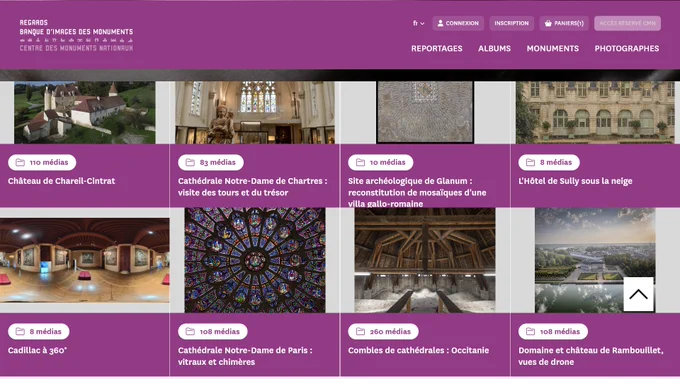The image size is (680, 379).
Task: Open the Chartres cathedral interior thumbnail
Action: tap(255, 112)
